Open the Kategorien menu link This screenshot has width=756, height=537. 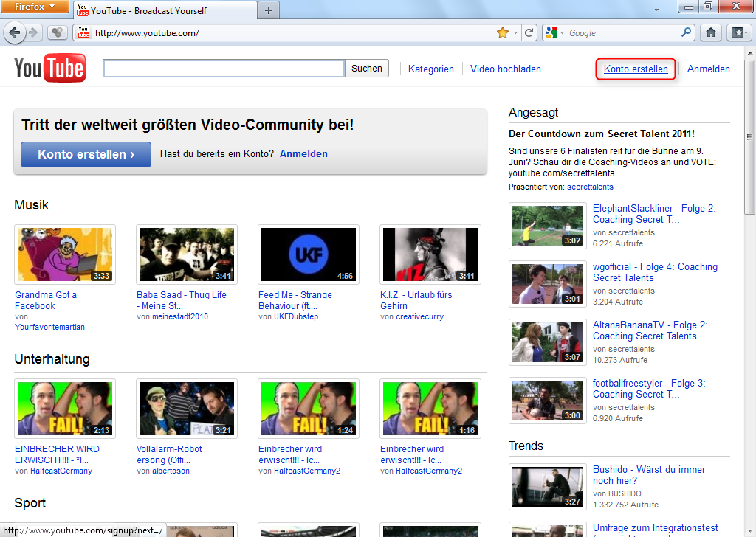click(431, 69)
